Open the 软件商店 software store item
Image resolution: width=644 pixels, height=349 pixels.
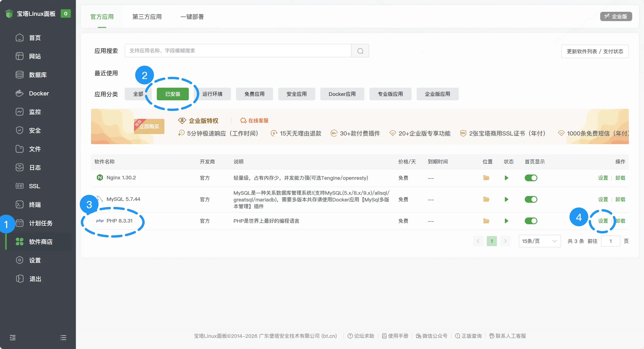(x=38, y=242)
